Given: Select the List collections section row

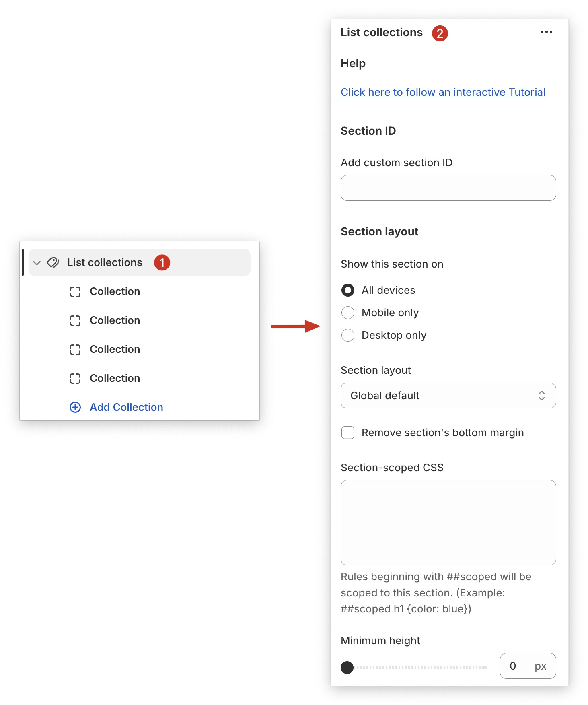Looking at the screenshot, I should [x=105, y=262].
